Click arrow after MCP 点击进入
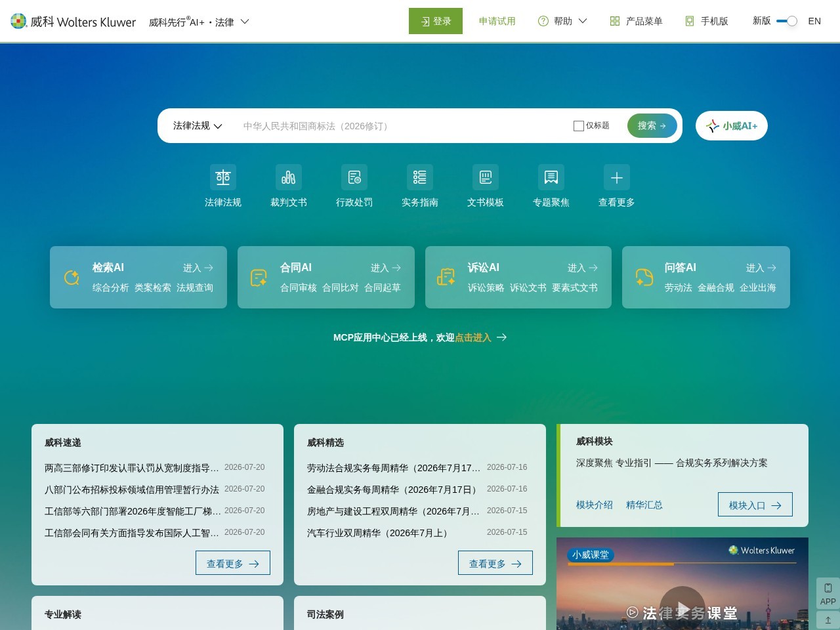This screenshot has height=630, width=840. click(x=502, y=337)
